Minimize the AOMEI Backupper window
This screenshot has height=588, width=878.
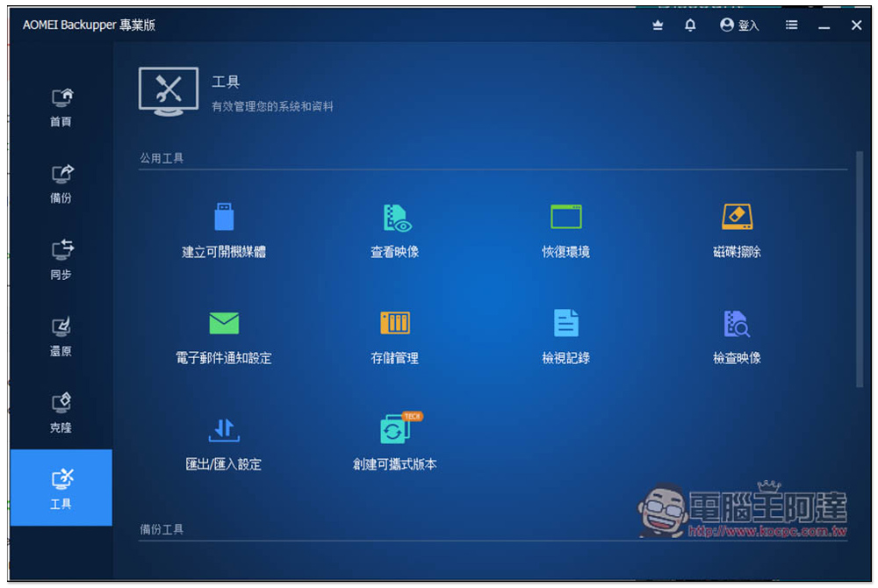824,25
